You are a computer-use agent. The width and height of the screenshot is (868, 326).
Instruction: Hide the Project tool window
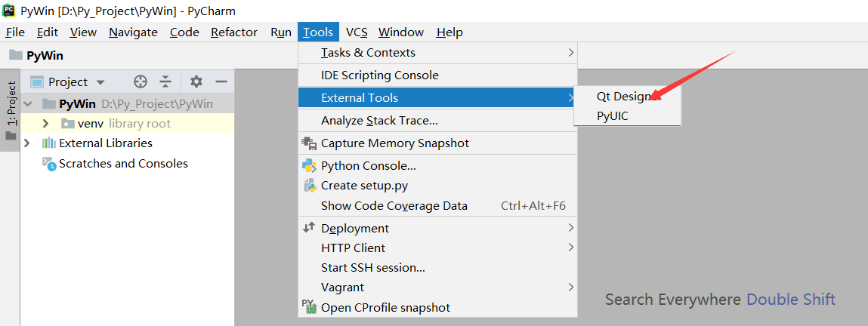pos(221,81)
